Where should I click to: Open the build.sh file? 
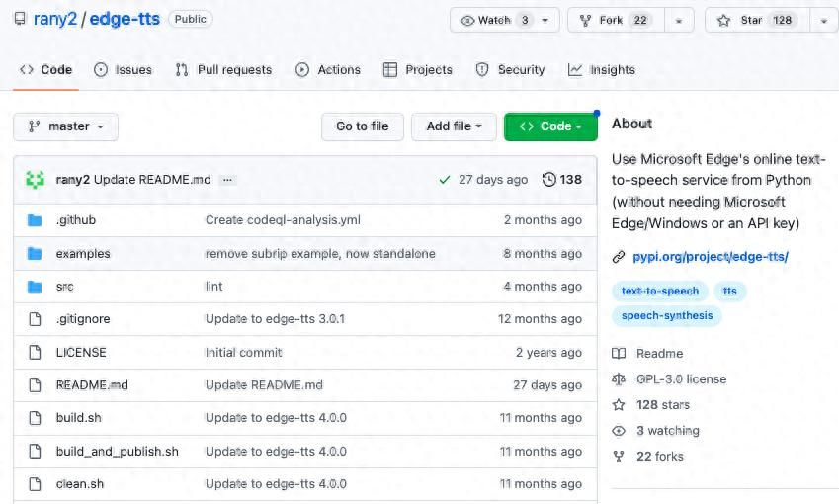[x=79, y=418]
